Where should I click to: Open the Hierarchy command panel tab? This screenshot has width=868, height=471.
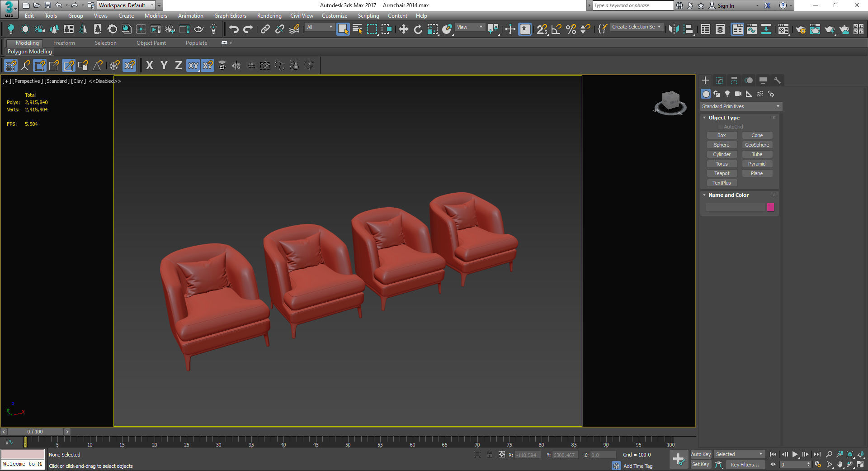[734, 81]
